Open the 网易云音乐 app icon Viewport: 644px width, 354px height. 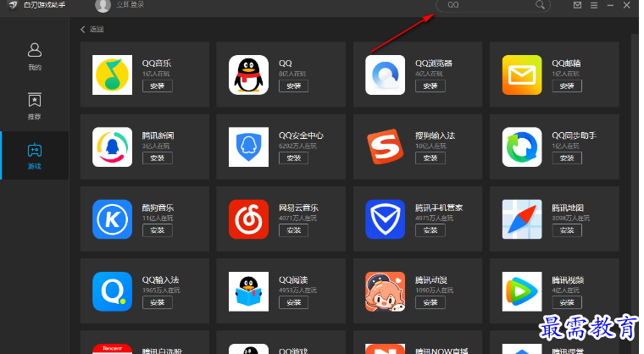(248, 219)
